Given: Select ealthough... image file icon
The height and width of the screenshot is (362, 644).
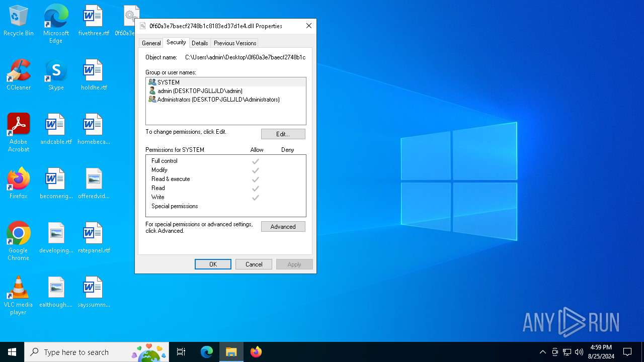Looking at the screenshot, I should (x=56, y=293).
